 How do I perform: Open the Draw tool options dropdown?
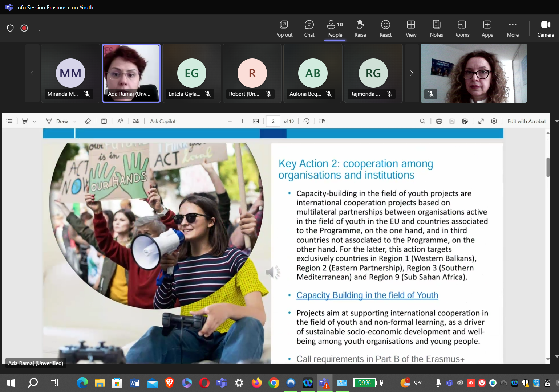[75, 122]
